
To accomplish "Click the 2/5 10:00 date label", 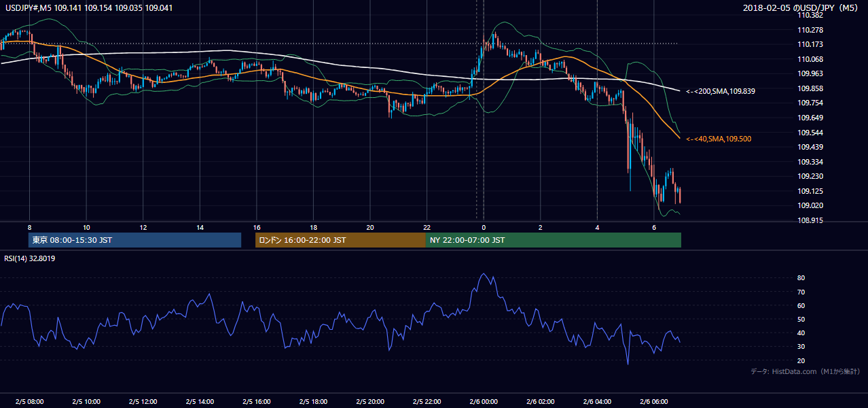I will click(86, 401).
